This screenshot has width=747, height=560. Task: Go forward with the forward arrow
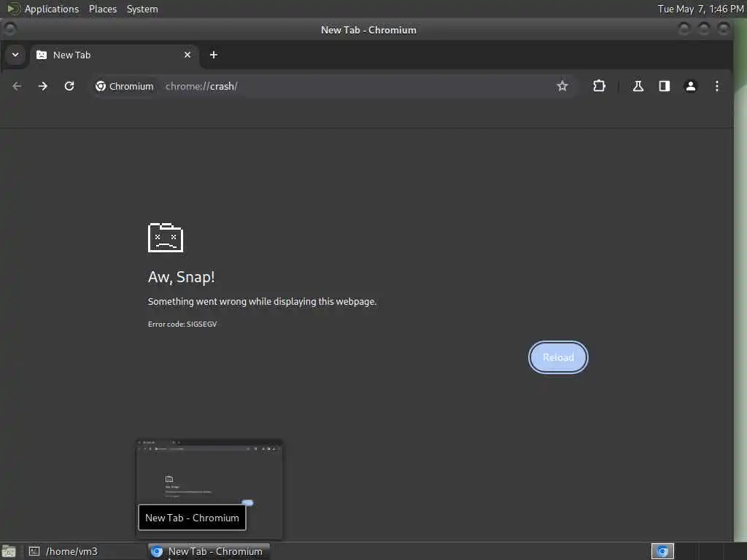tap(43, 86)
